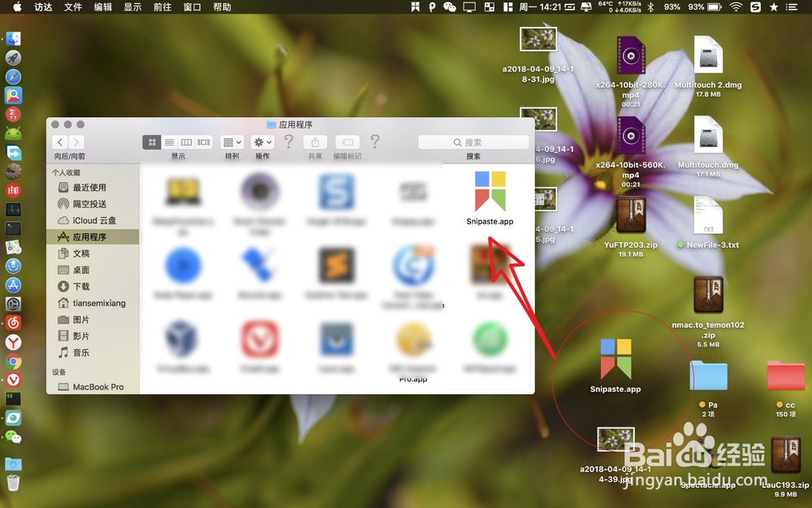This screenshot has height=508, width=812.
Task: Click the Finder icon in the Dock
Action: tap(13, 38)
